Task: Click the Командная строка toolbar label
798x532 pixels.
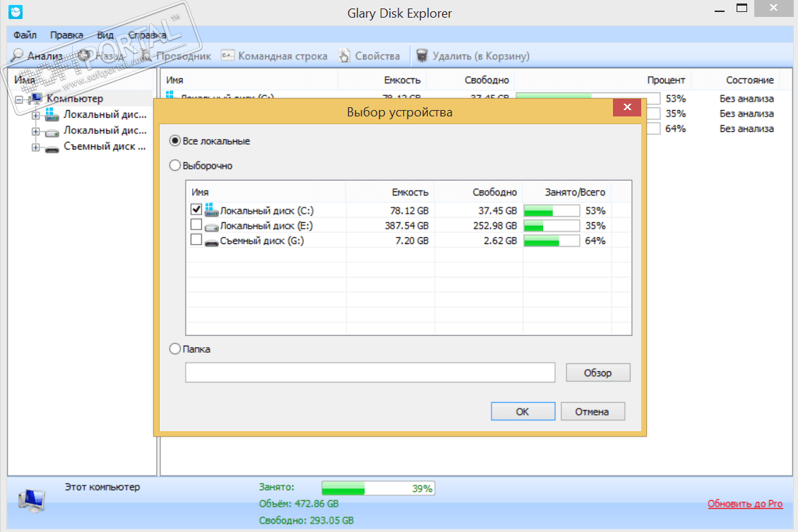Action: (x=283, y=56)
